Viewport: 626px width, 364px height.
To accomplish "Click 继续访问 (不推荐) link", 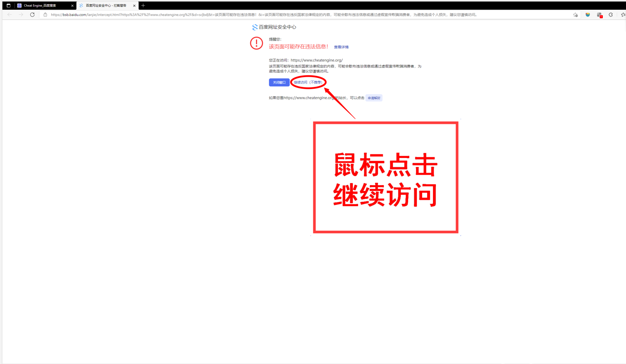I will pyautogui.click(x=308, y=82).
